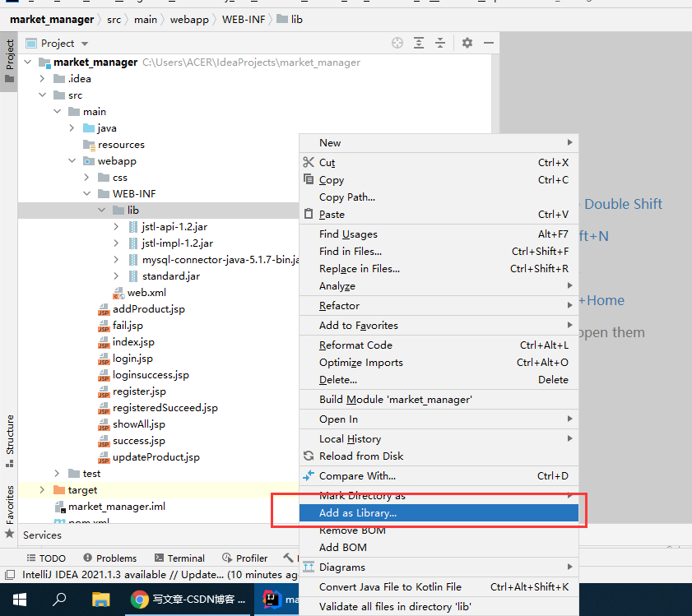The image size is (692, 616).
Task: Open the Terminal tool window tab
Action: [x=179, y=558]
